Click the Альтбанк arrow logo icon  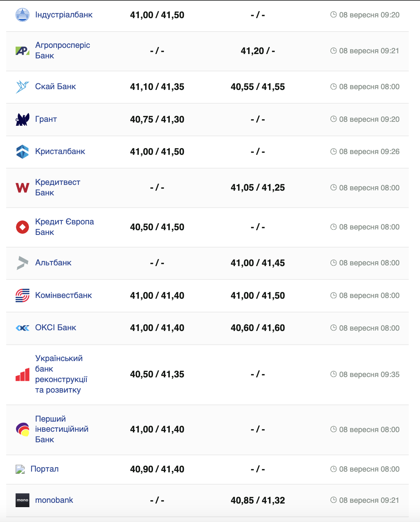(22, 263)
